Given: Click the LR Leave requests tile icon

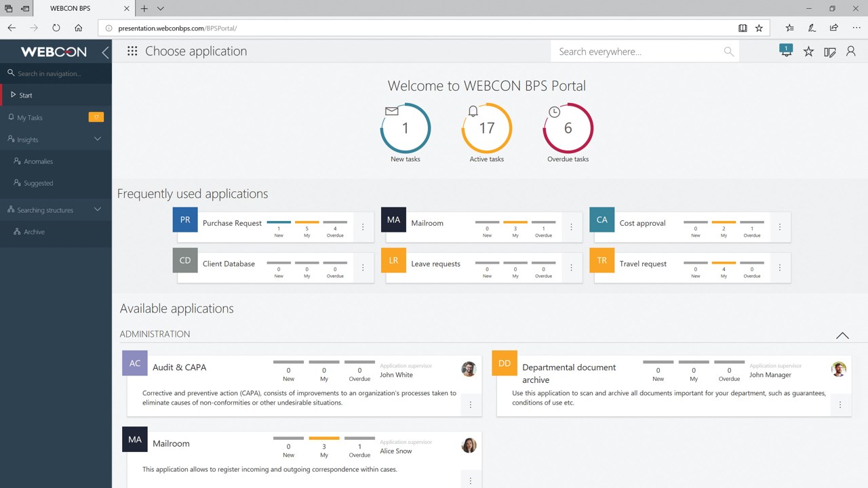Looking at the screenshot, I should [x=393, y=261].
